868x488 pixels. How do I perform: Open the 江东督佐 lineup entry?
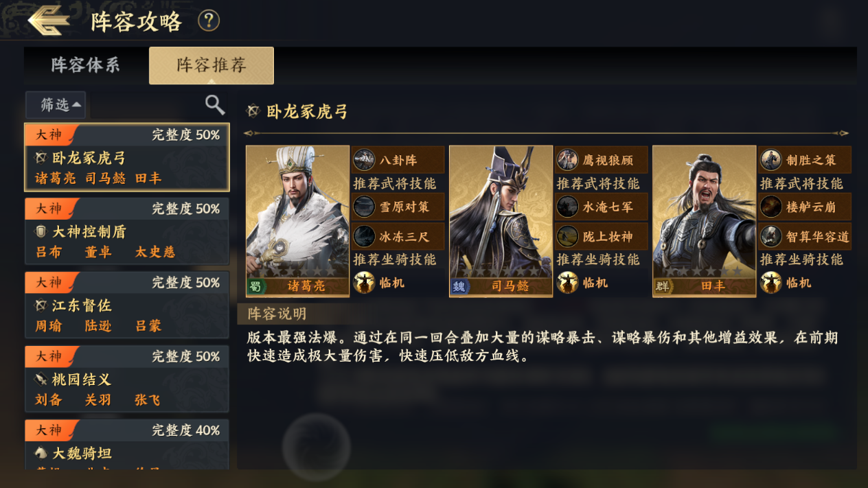click(x=127, y=305)
